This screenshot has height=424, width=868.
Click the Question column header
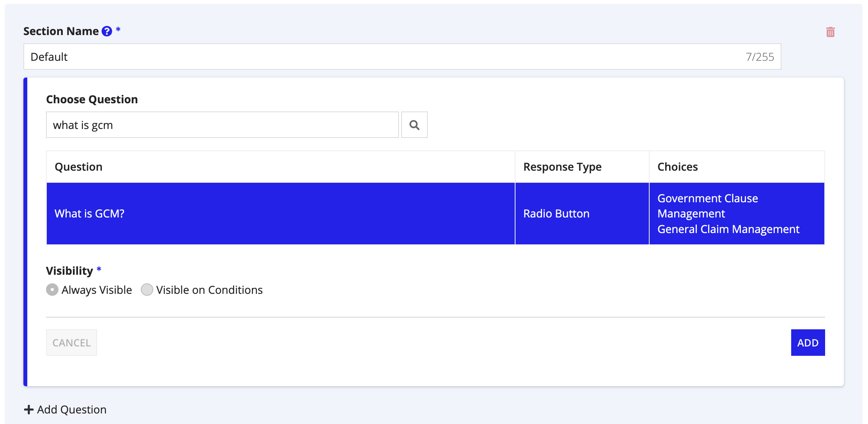tap(281, 167)
